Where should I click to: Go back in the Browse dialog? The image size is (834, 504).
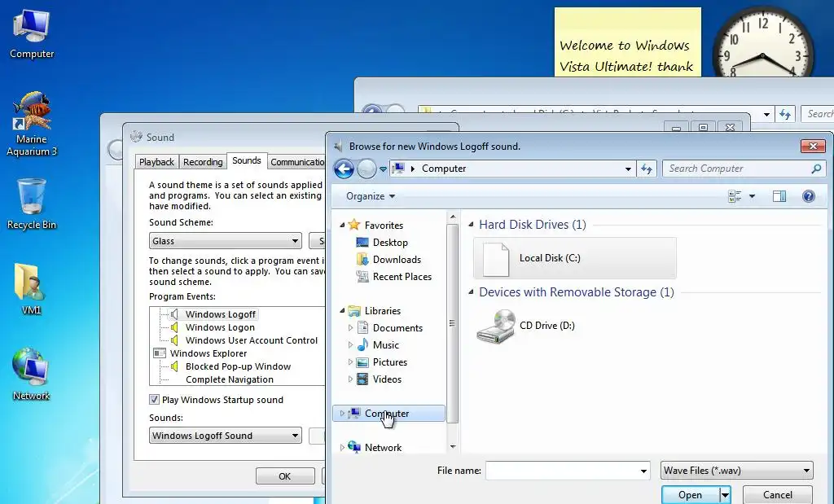point(345,169)
